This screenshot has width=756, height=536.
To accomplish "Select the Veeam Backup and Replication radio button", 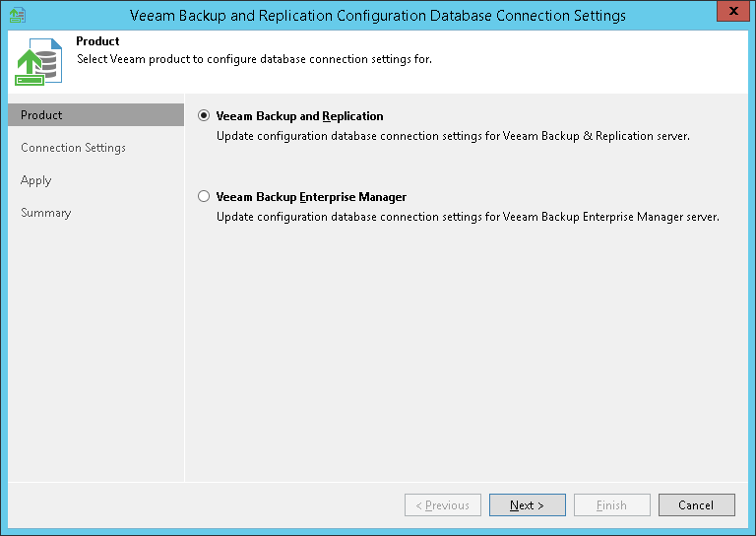I will pos(204,115).
